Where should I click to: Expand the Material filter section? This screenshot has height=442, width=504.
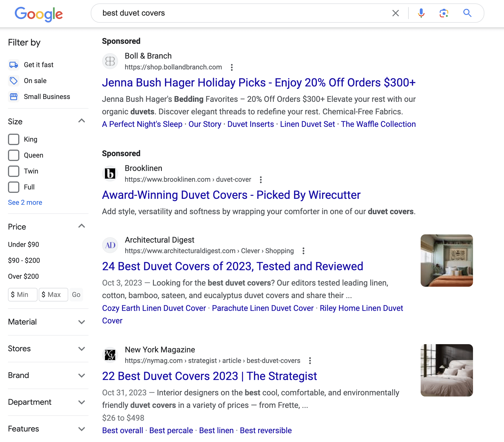tap(82, 322)
